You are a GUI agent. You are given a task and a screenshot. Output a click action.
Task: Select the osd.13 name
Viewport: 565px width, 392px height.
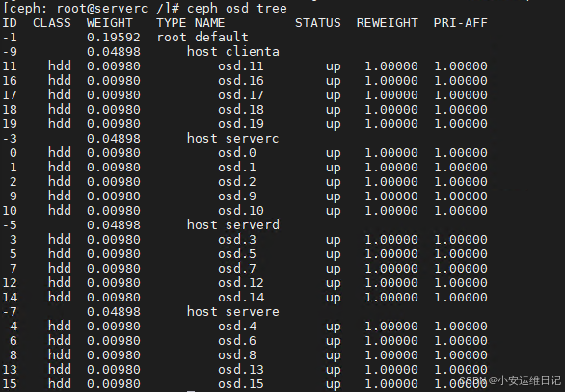point(241,370)
